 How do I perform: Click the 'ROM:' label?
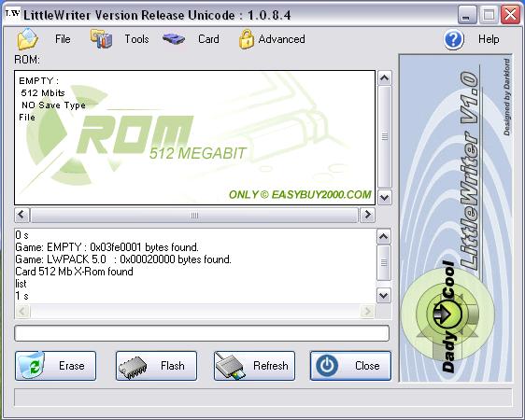[x=27, y=60]
